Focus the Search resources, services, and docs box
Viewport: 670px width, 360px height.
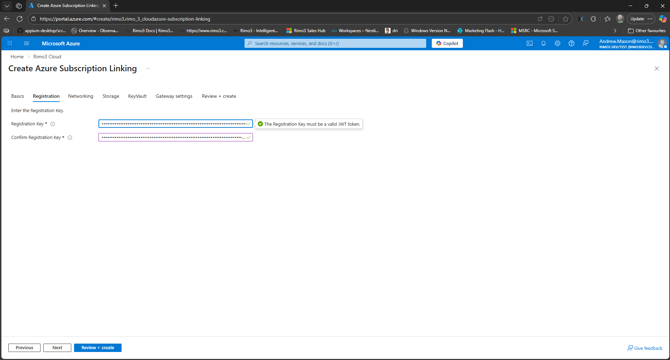pyautogui.click(x=335, y=43)
